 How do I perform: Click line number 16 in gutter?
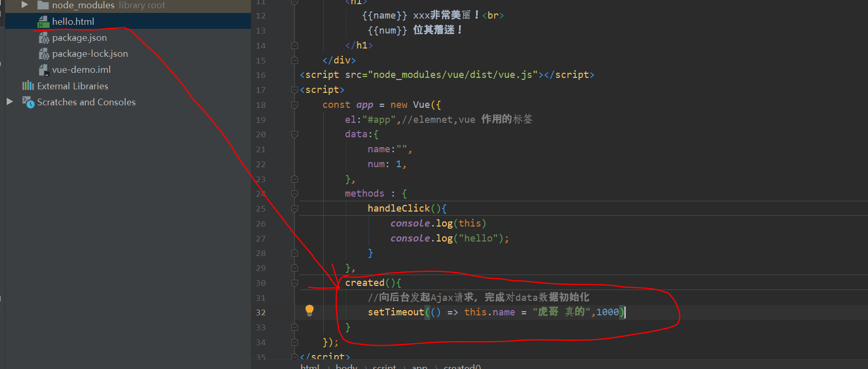pyautogui.click(x=261, y=75)
